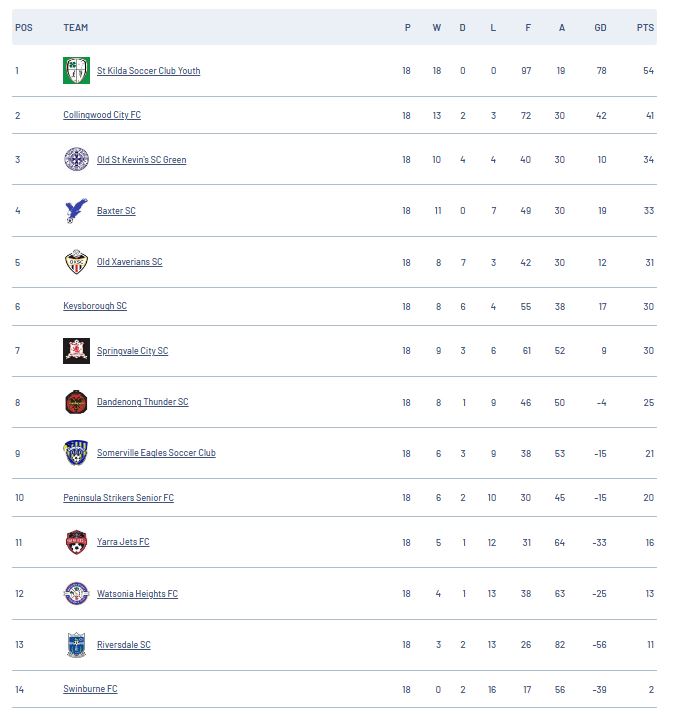Click the St Kilda Soccer Club crest
The image size is (675, 717).
(x=76, y=70)
